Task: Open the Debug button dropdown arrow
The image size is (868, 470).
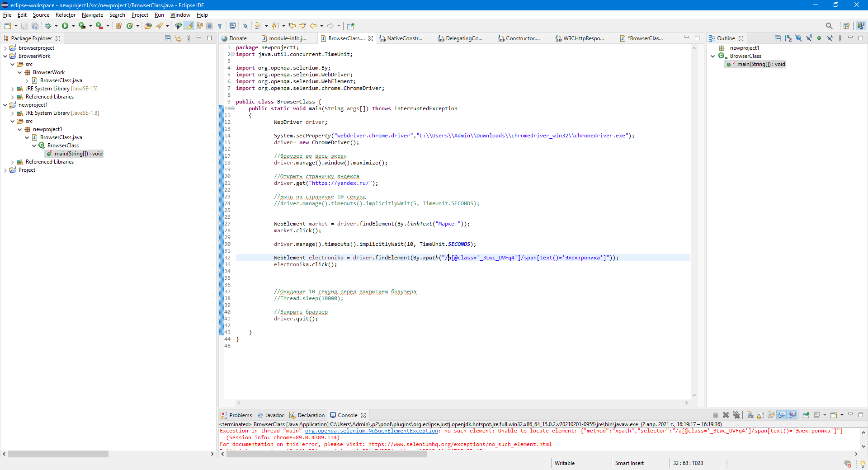Action: click(x=56, y=26)
